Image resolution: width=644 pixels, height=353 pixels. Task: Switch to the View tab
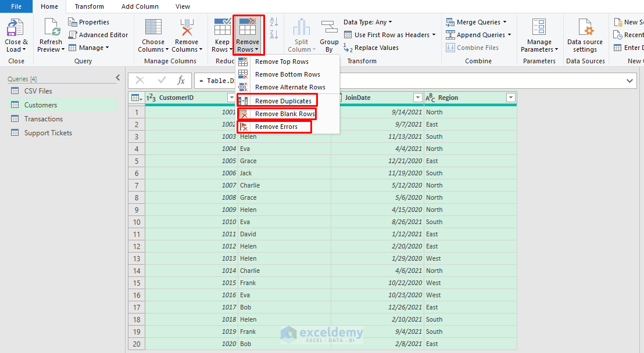(183, 6)
